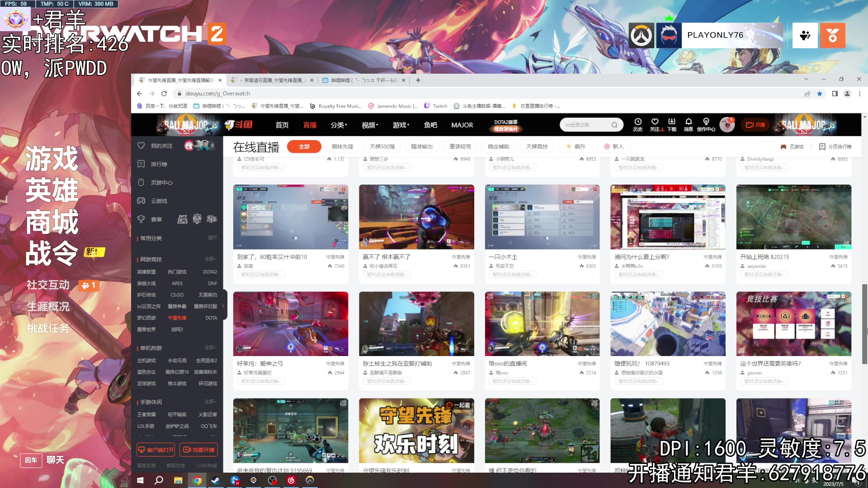868x488 pixels.
Task: Go to 首页 in the Douyu nav
Action: click(x=282, y=125)
